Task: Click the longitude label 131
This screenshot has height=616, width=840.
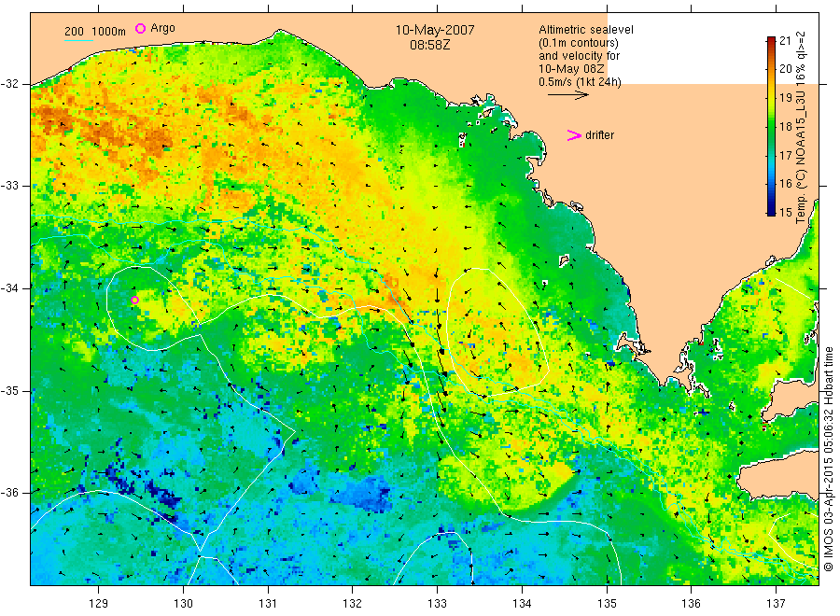Action: click(x=268, y=604)
